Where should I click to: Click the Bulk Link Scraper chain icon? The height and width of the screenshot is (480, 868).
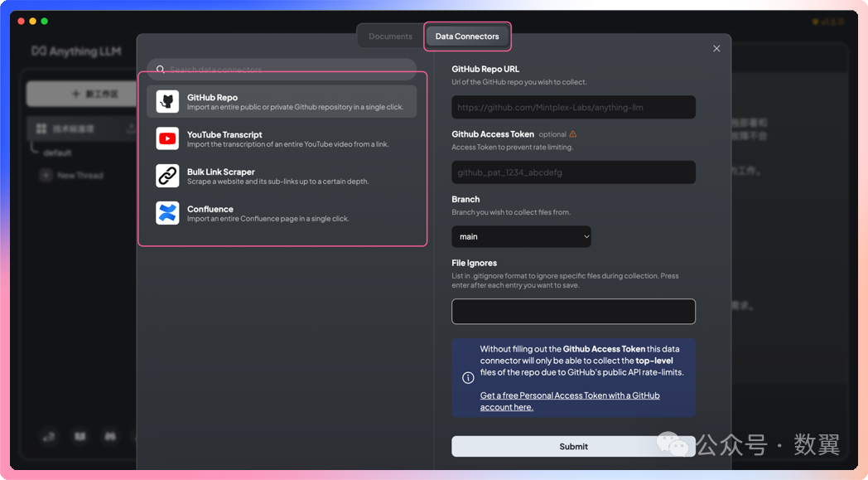[167, 176]
